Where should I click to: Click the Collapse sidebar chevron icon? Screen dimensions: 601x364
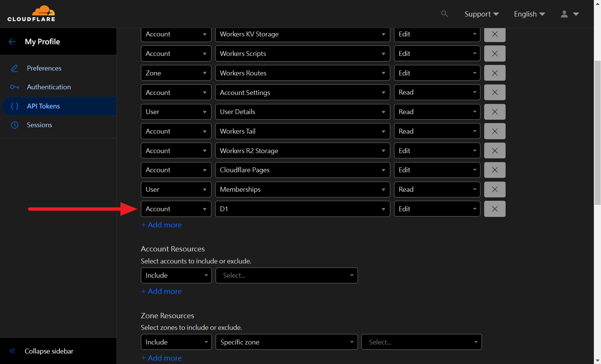13,351
